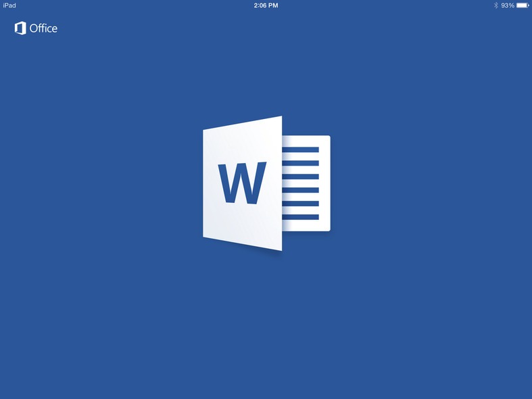Tap the Bluetooth icon in the status bar
The image size is (532, 399).
coord(495,5)
